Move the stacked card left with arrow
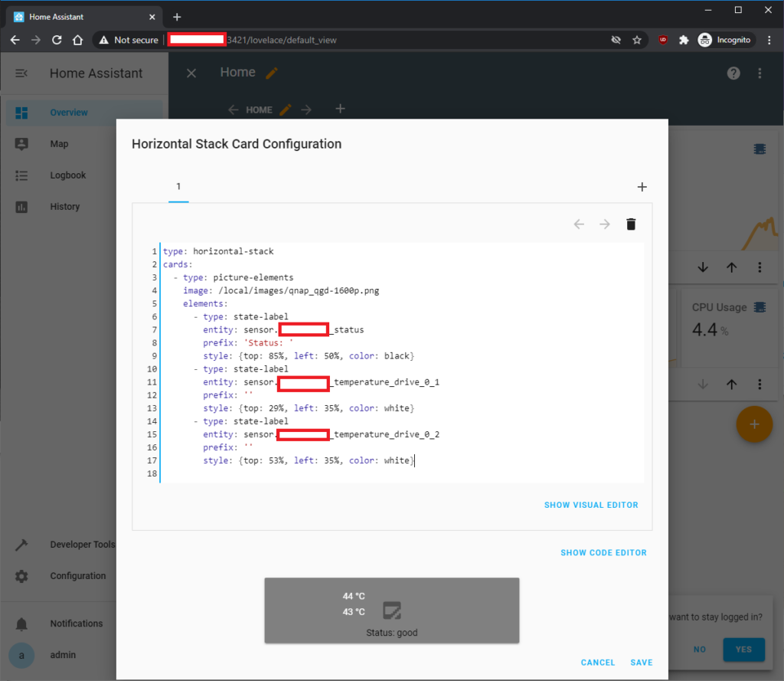784x681 pixels. pos(579,224)
